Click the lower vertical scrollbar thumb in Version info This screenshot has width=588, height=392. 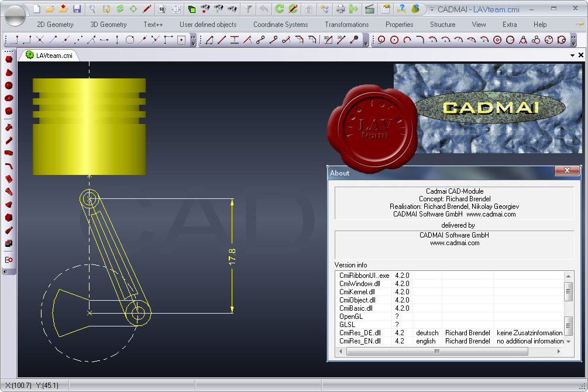(569, 326)
